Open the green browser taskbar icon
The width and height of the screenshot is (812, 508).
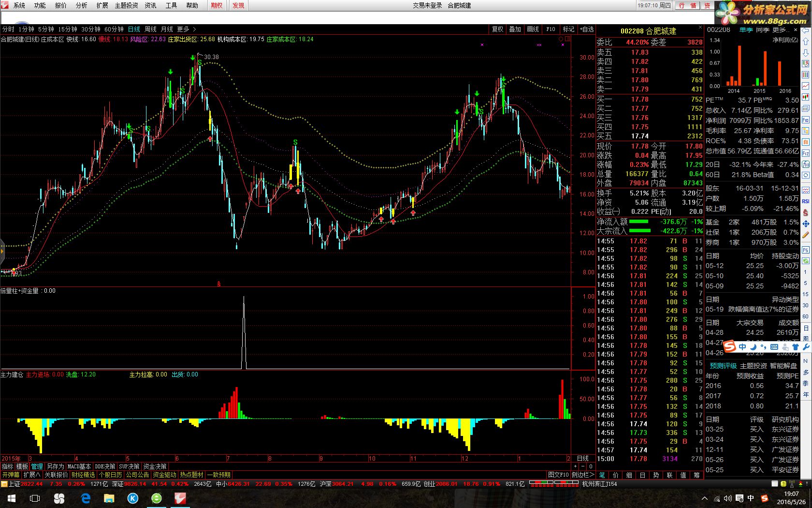(157, 498)
